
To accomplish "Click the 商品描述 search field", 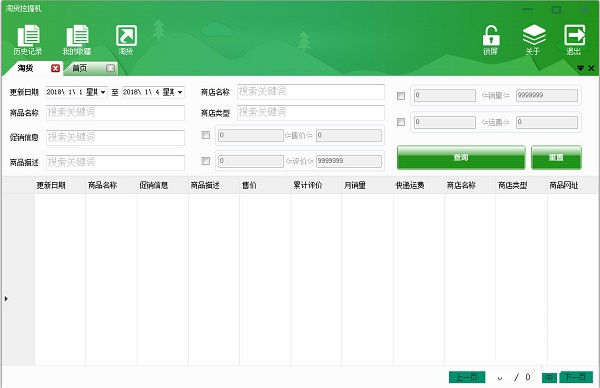I will 115,163.
